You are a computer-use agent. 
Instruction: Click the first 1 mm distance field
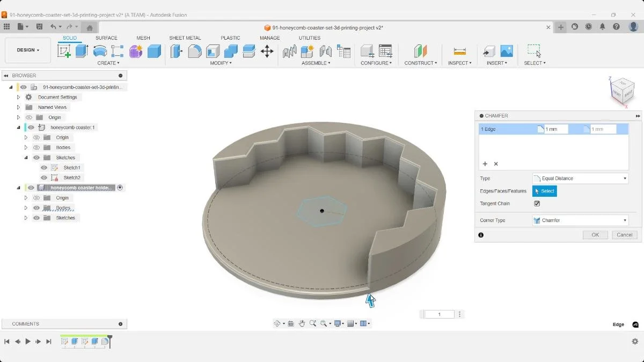[556, 129]
